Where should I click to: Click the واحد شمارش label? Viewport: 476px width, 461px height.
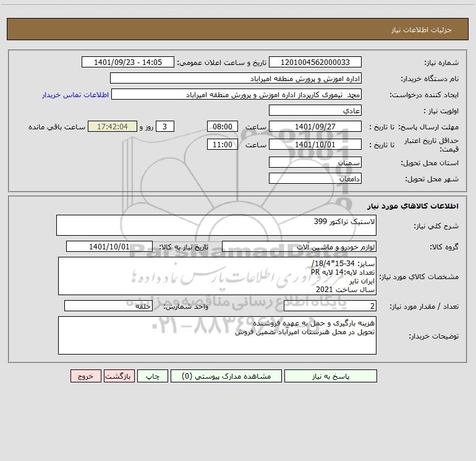(186, 307)
